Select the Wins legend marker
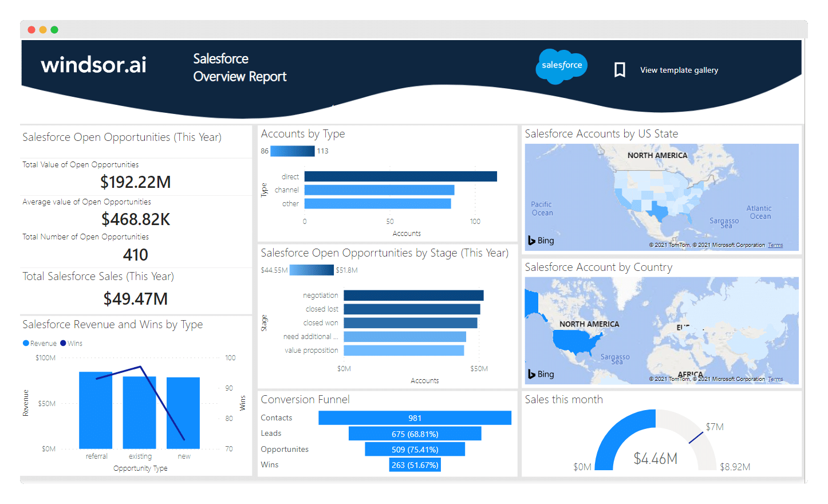828x504 pixels. (x=63, y=343)
